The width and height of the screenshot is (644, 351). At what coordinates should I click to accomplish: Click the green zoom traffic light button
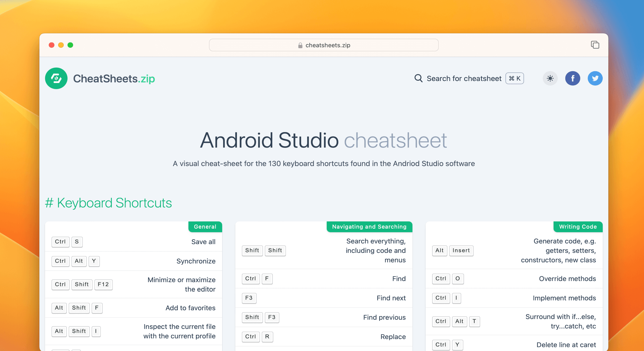point(70,45)
